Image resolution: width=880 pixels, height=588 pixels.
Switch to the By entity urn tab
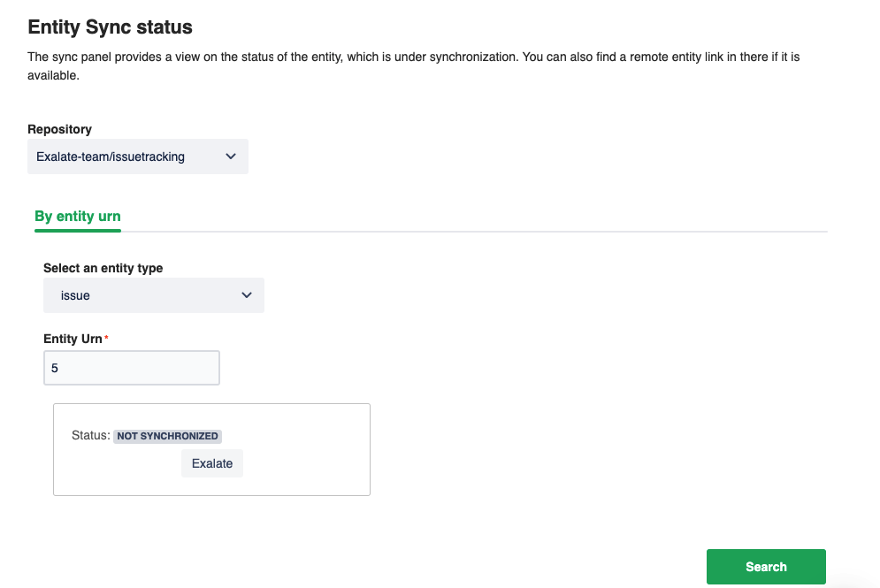78,216
